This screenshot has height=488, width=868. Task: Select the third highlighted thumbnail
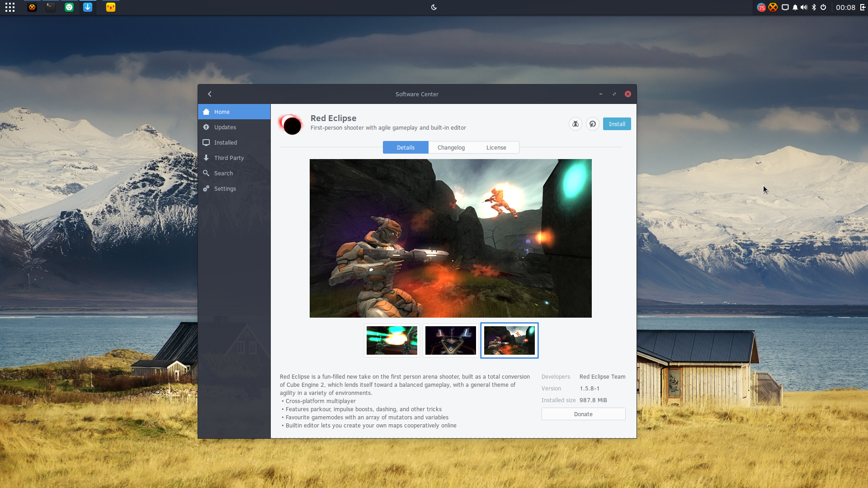coord(509,340)
